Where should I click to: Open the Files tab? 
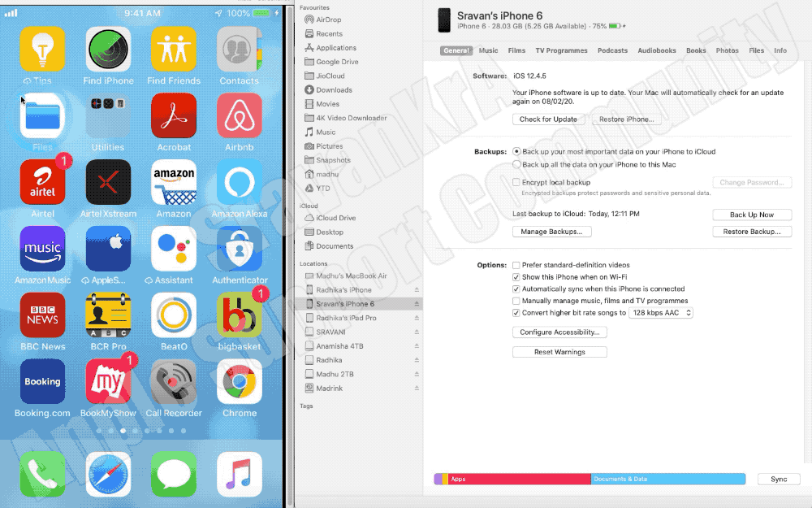point(757,50)
